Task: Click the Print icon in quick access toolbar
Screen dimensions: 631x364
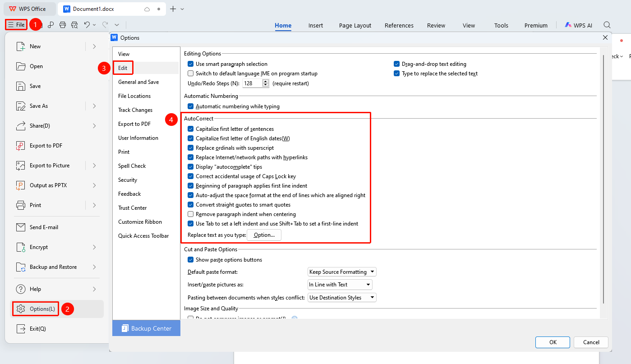Action: (x=63, y=25)
